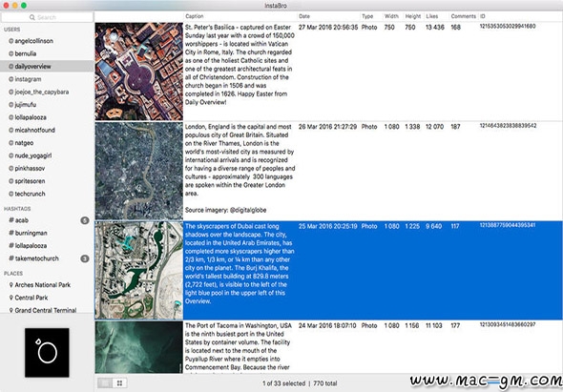Select user spritesoren
The height and width of the screenshot is (392, 563).
coord(30,181)
